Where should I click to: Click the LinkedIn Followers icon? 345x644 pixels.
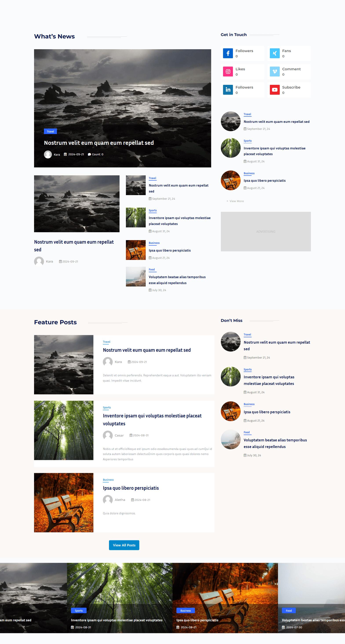pyautogui.click(x=228, y=90)
